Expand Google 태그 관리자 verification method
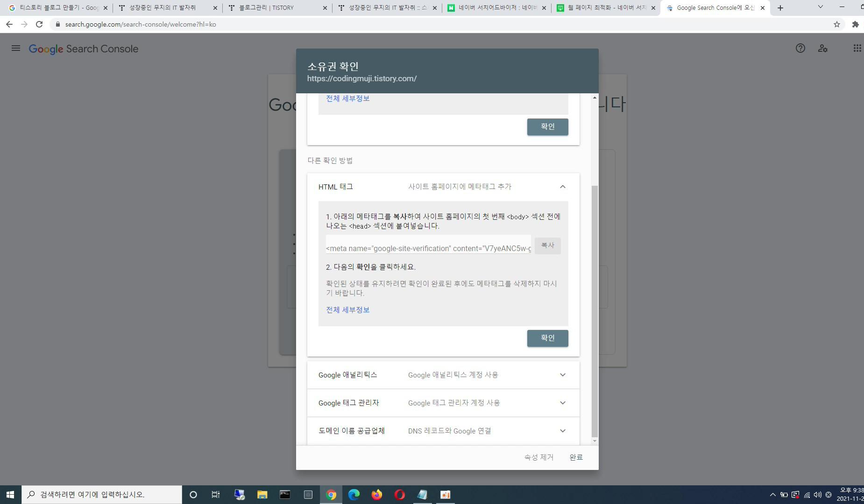This screenshot has width=864, height=504. click(443, 403)
